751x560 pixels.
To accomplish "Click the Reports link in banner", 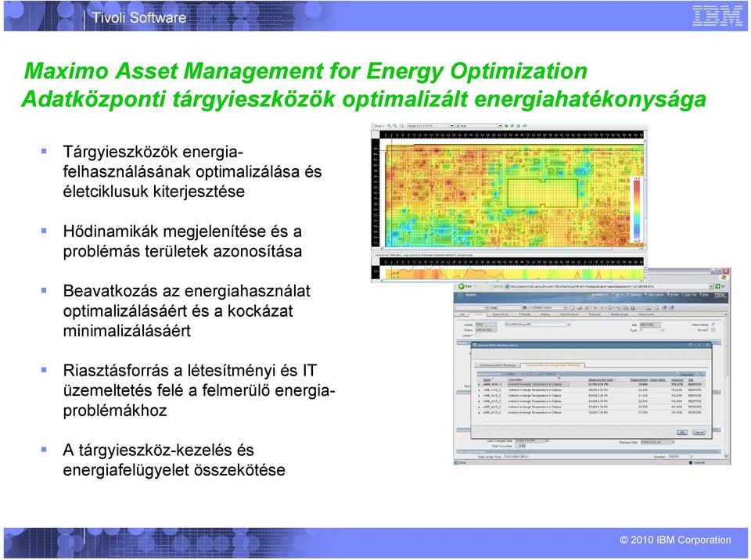I will coord(635,295).
